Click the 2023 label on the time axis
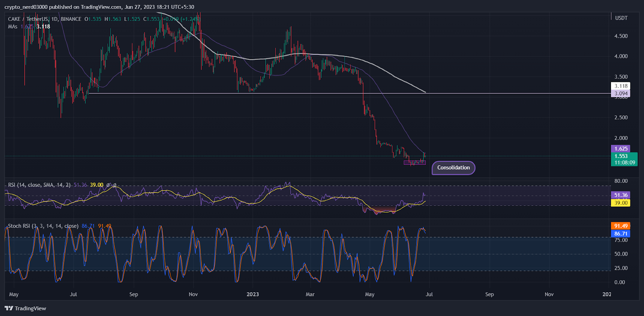The image size is (644, 316). (253, 294)
